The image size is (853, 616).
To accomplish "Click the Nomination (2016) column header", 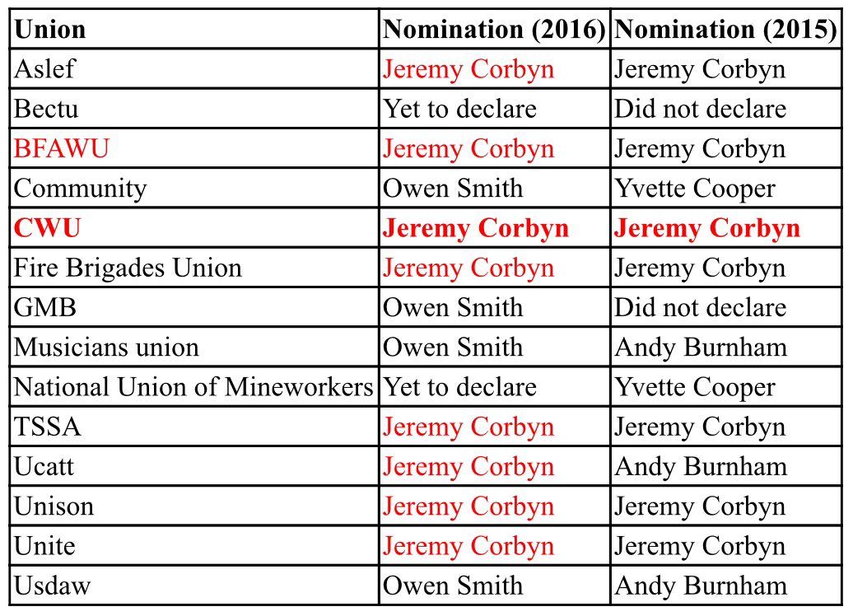I will click(x=494, y=30).
